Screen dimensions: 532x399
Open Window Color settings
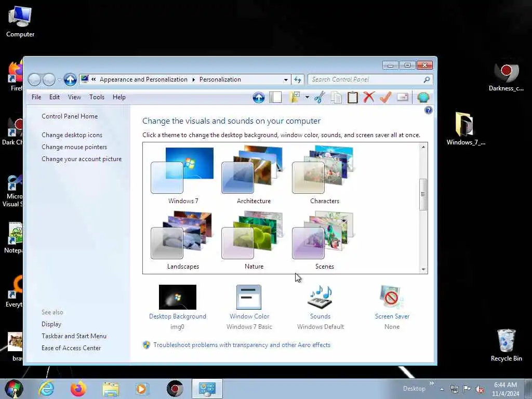click(x=249, y=307)
